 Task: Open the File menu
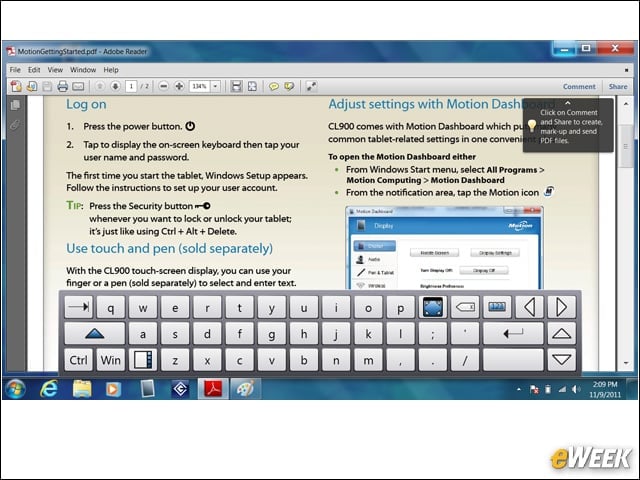tap(15, 70)
